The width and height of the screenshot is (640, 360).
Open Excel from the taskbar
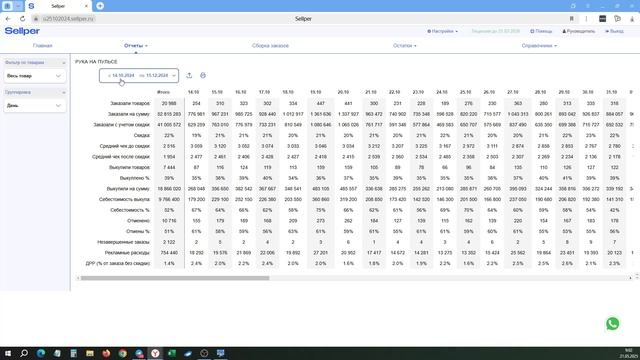[171, 353]
